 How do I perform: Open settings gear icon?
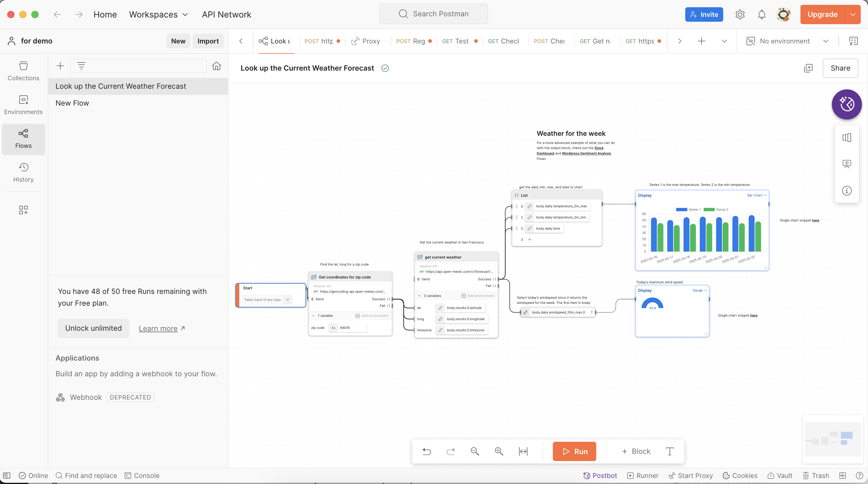[740, 14]
